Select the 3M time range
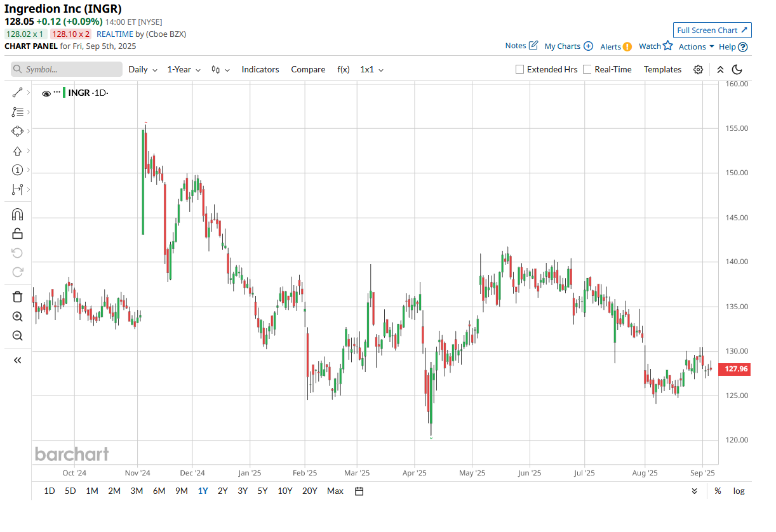776x532 pixels. [x=137, y=491]
